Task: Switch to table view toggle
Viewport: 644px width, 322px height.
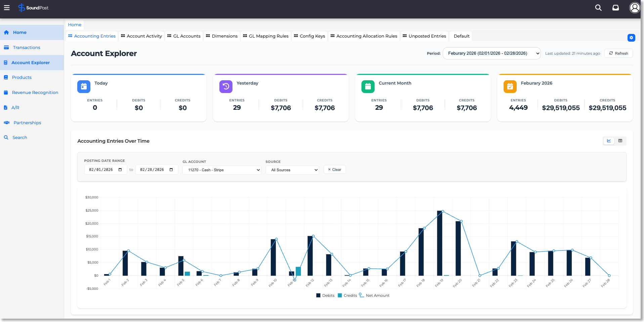Action: [620, 141]
